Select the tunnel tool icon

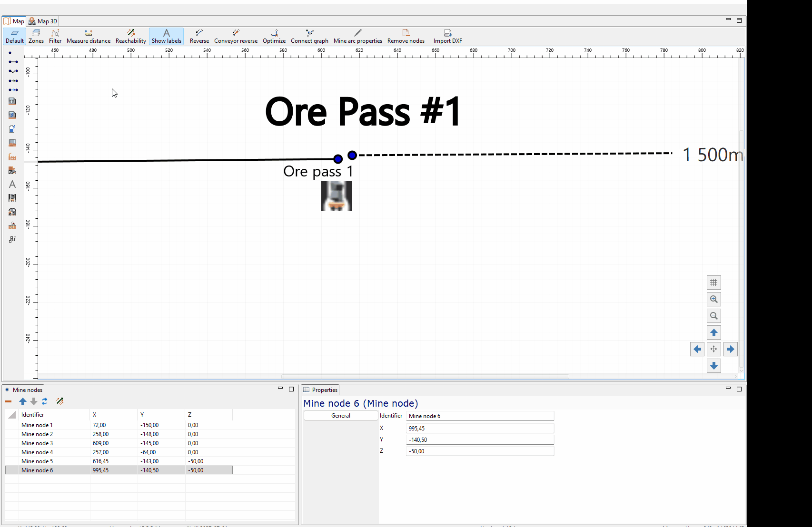(x=12, y=212)
